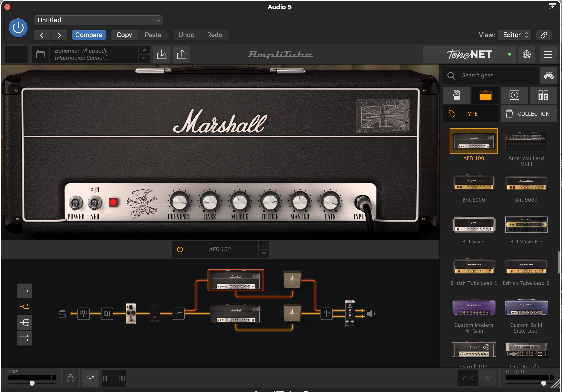Image resolution: width=562 pixels, height=392 pixels.
Task: Select Brit Valve Pre amp
Action: (x=526, y=224)
